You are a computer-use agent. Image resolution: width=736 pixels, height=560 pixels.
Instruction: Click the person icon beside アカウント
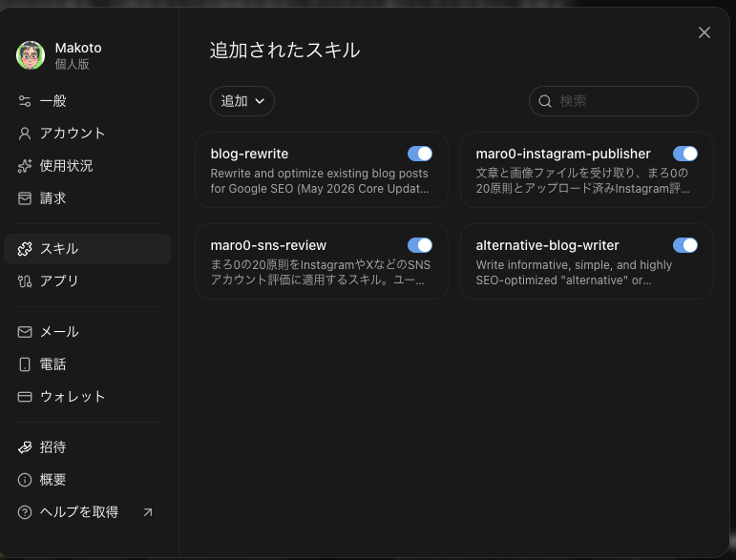[x=25, y=134]
